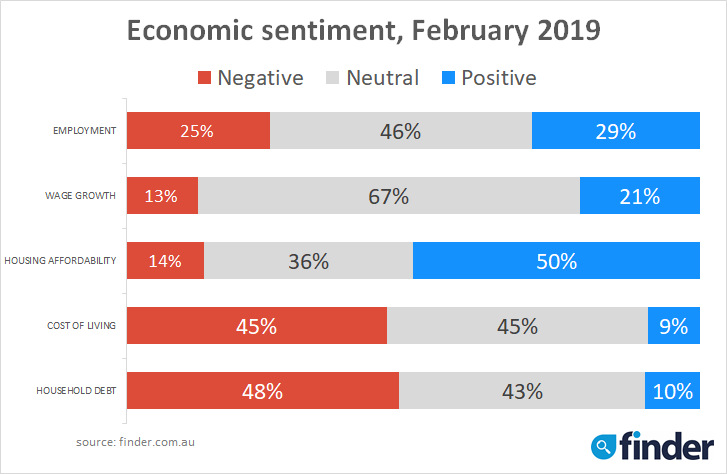Select the Housing Affordability positive 50% segment
Image resolution: width=727 pixels, height=474 pixels.
tap(556, 261)
